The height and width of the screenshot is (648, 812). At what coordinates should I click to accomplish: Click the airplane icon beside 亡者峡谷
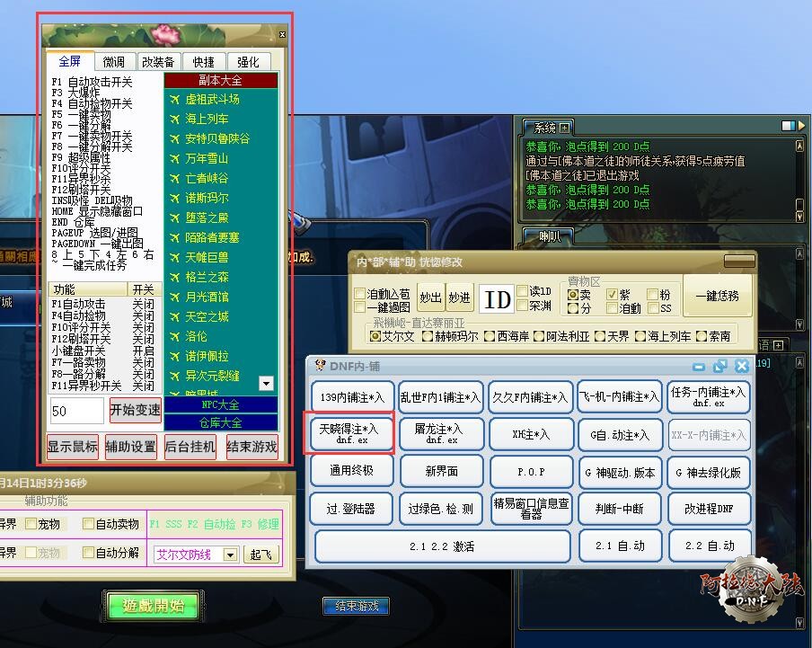tap(174, 179)
